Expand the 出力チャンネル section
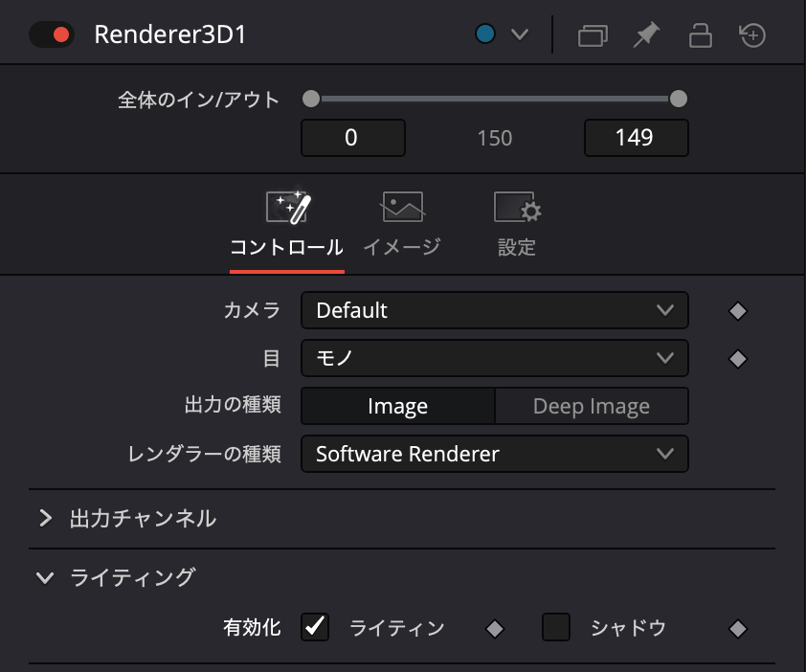806x672 pixels. point(45,518)
